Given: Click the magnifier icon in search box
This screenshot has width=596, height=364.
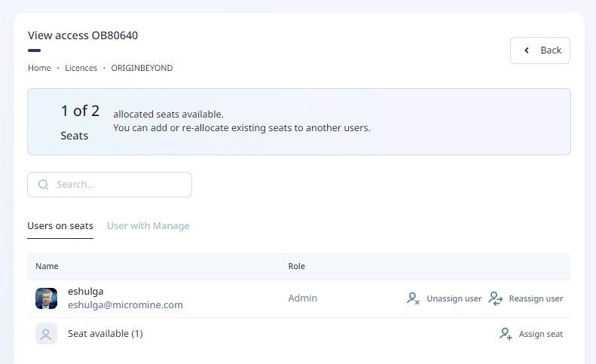Looking at the screenshot, I should click(44, 185).
